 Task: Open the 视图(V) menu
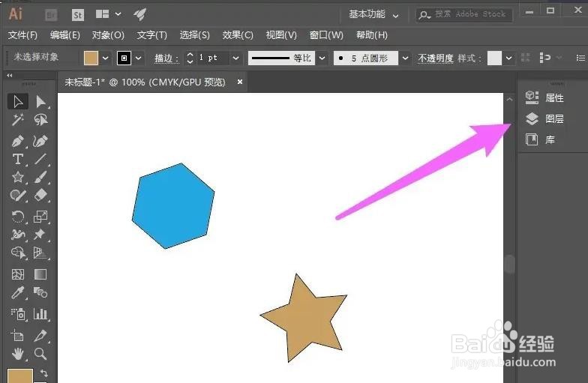tap(281, 35)
